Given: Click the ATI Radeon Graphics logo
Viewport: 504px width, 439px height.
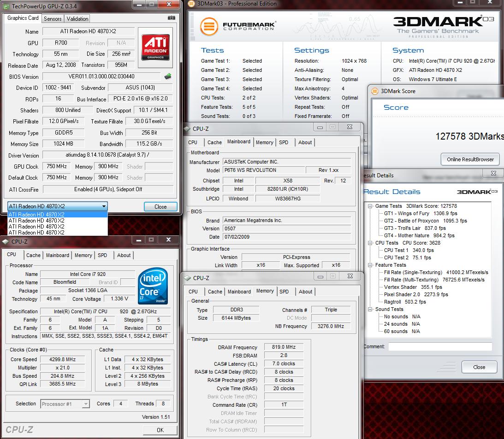Looking at the screenshot, I should (155, 47).
